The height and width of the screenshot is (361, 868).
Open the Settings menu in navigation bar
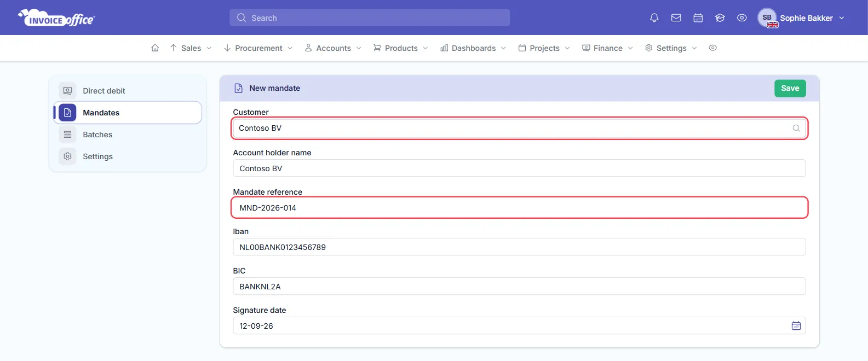click(x=671, y=48)
